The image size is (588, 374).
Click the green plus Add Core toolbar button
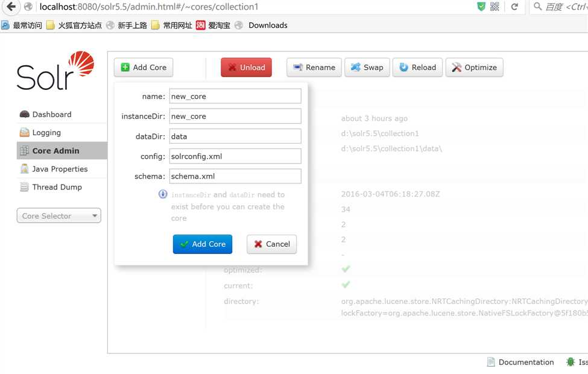pyautogui.click(x=144, y=68)
